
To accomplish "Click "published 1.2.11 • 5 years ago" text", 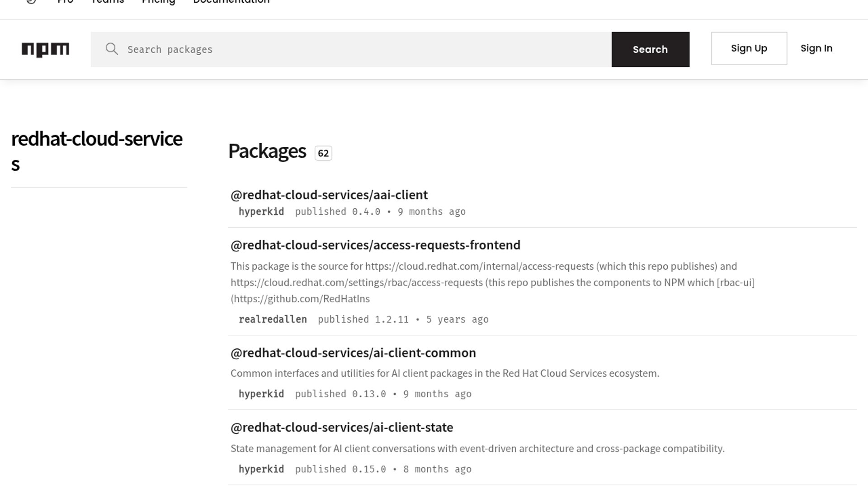I will pos(403,319).
